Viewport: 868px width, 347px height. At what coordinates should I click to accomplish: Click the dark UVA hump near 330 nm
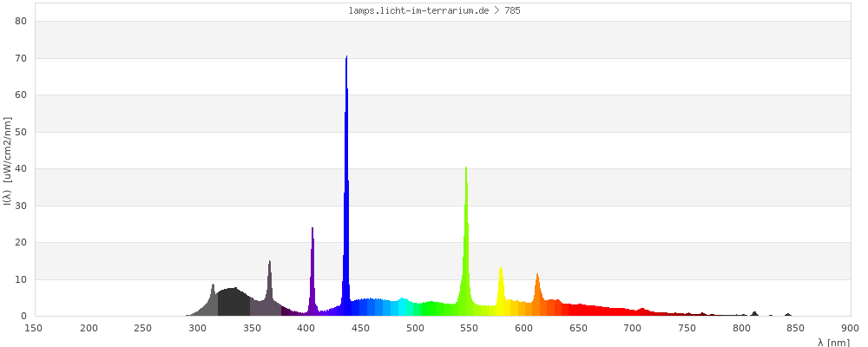[x=233, y=303]
